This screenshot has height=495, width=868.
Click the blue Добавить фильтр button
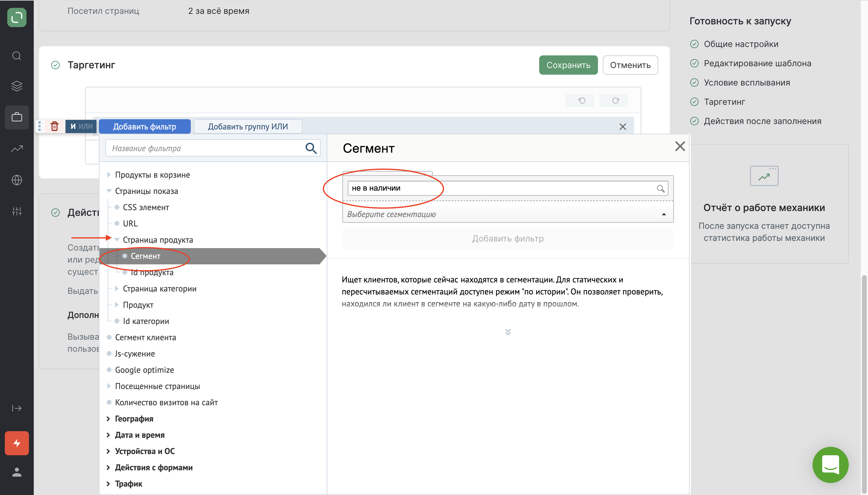click(x=145, y=126)
